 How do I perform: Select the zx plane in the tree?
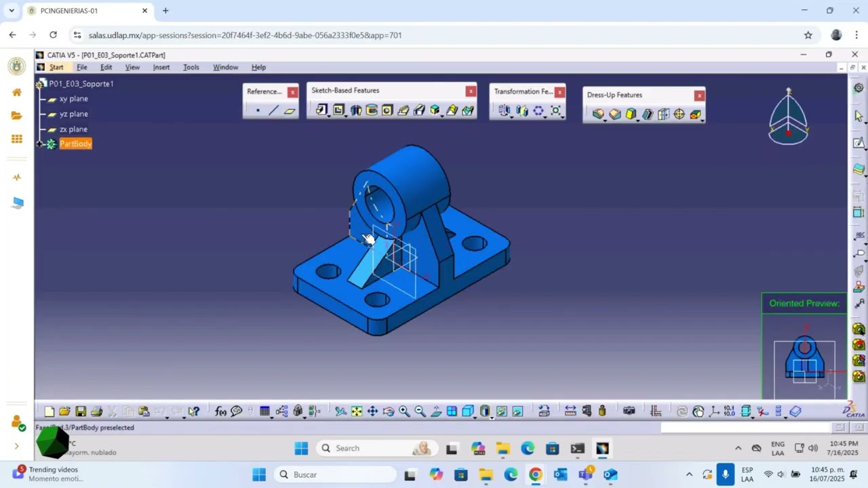pos(73,129)
